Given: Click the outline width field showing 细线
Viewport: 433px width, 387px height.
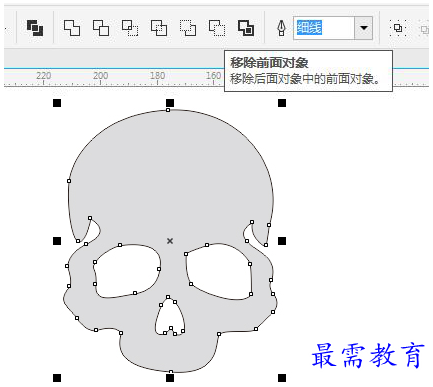Looking at the screenshot, I should point(323,28).
